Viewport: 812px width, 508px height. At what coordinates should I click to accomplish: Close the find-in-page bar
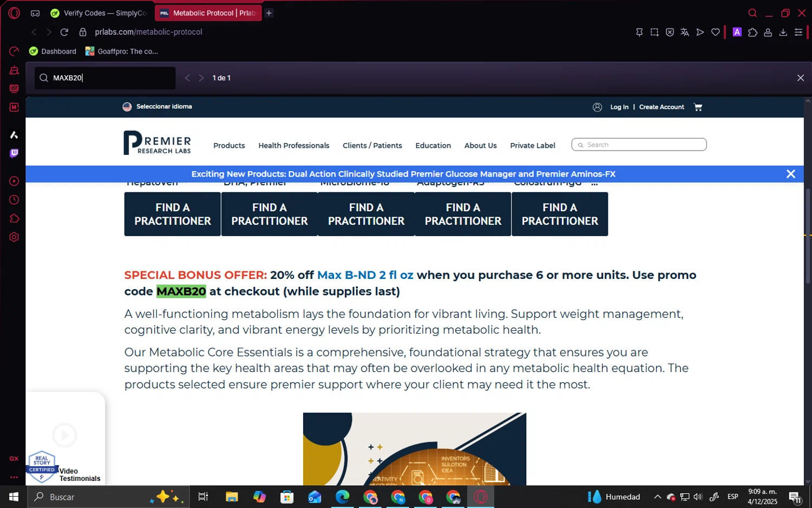pyautogui.click(x=800, y=78)
